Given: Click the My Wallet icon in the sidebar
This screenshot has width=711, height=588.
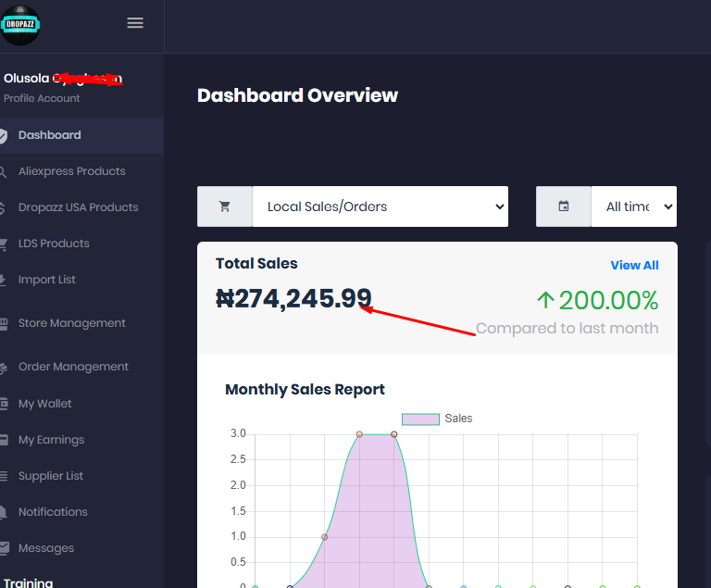Looking at the screenshot, I should [4, 404].
